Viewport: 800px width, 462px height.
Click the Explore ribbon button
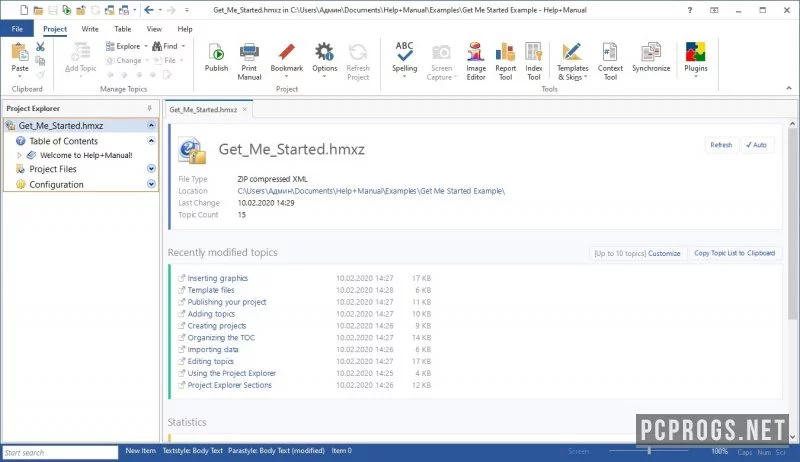click(x=123, y=46)
